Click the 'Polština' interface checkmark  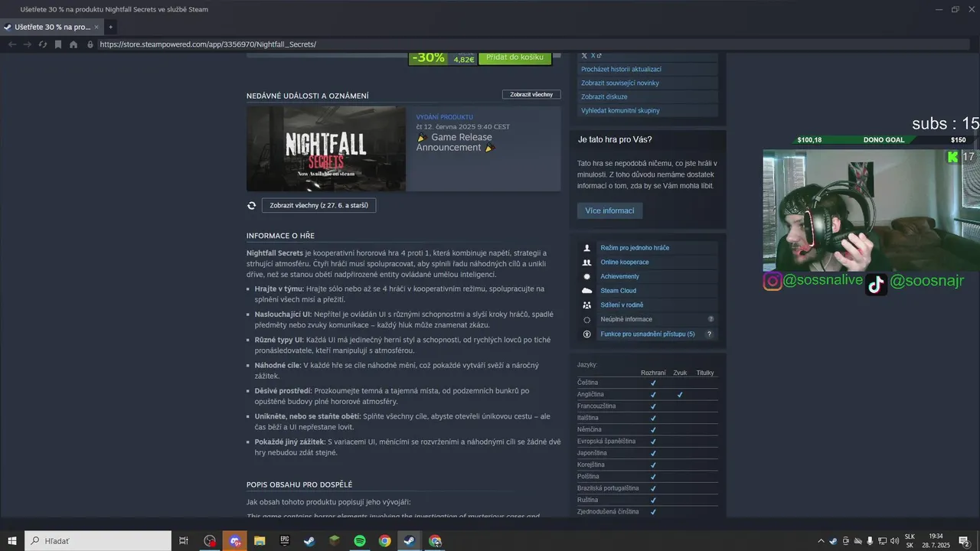click(x=653, y=477)
